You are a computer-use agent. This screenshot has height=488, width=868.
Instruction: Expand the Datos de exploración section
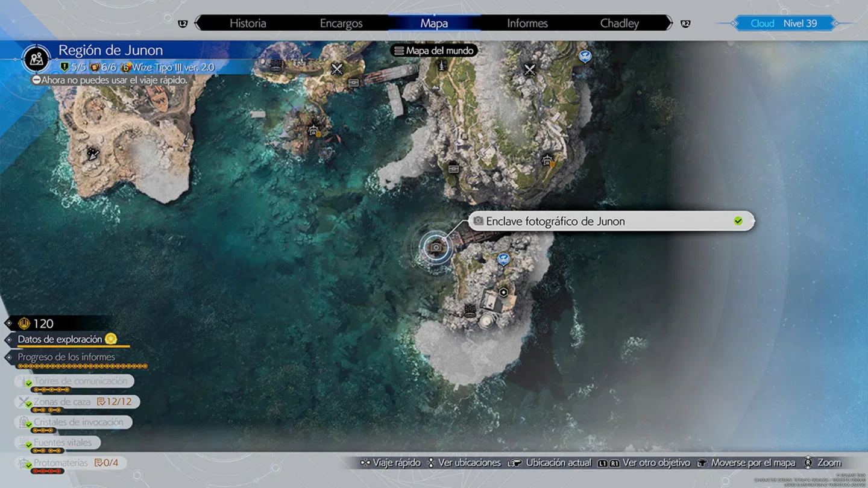tap(67, 340)
